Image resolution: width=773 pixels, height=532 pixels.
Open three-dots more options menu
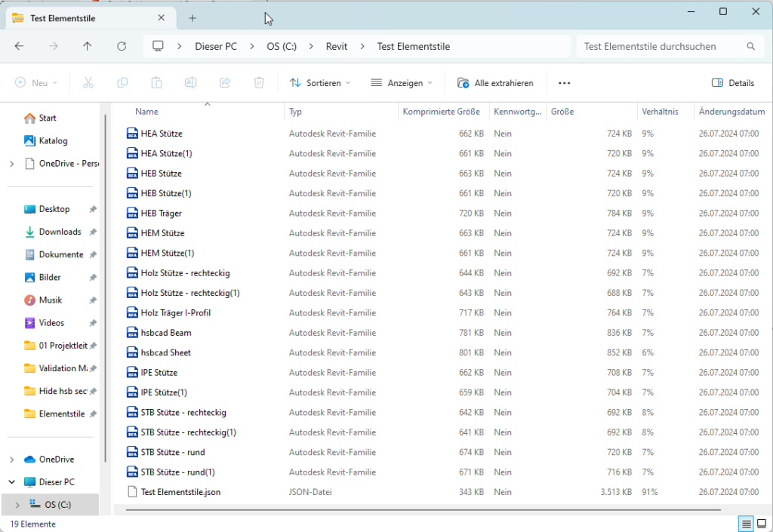coord(565,83)
